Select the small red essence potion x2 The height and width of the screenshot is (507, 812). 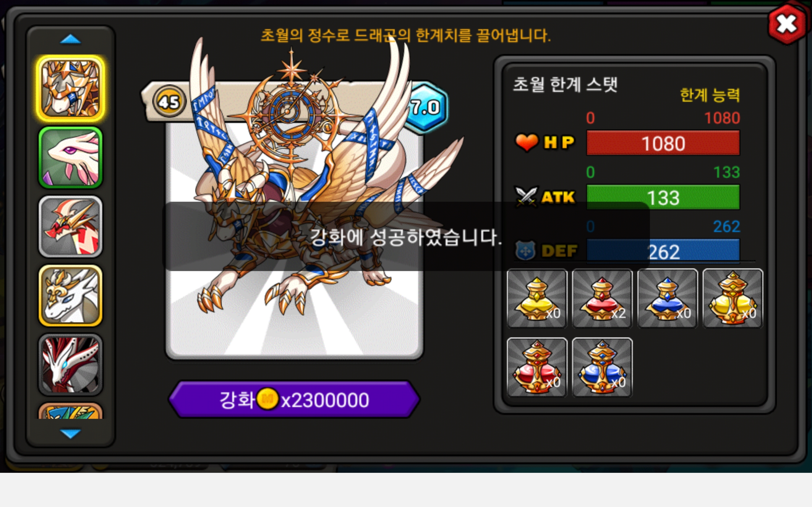(x=602, y=298)
